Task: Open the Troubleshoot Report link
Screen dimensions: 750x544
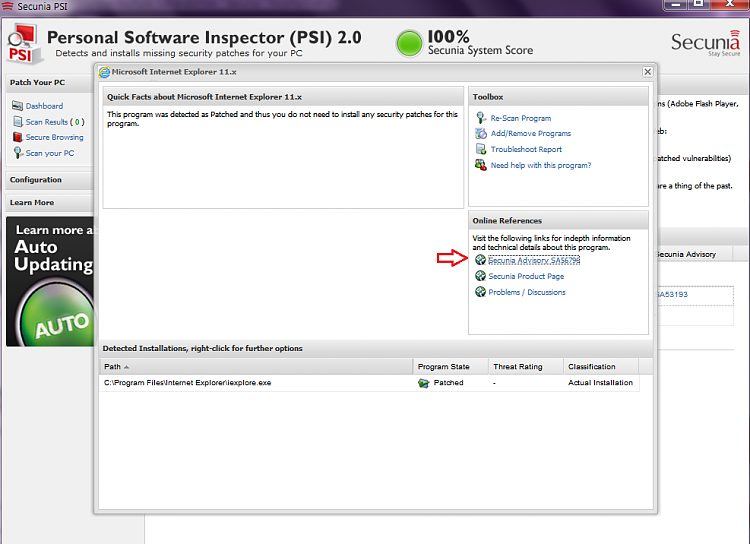Action: click(x=526, y=149)
